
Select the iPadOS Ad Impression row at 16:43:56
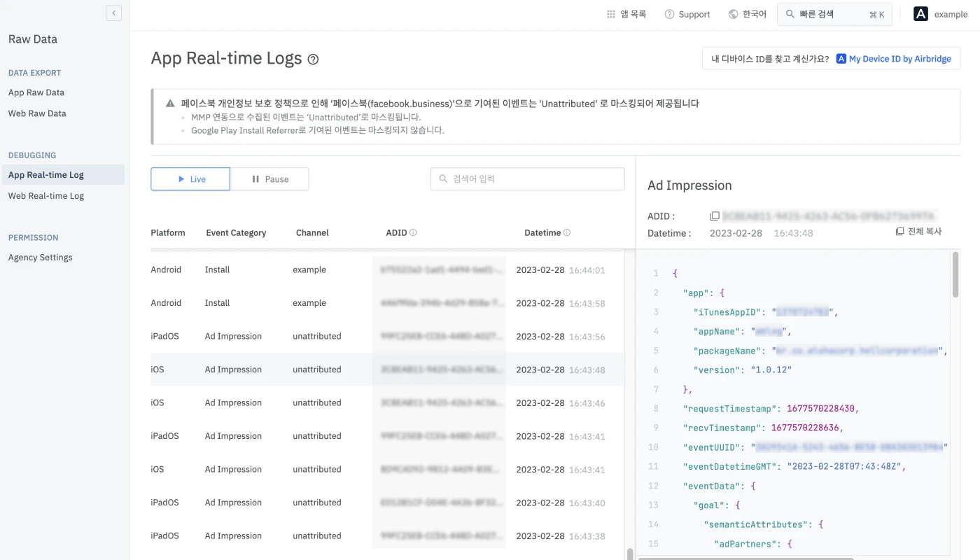click(387, 336)
